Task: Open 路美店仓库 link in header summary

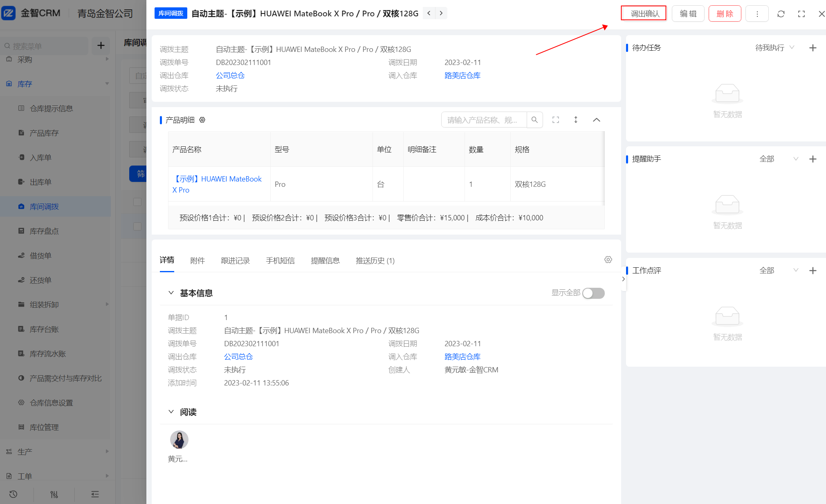Action: coord(462,75)
